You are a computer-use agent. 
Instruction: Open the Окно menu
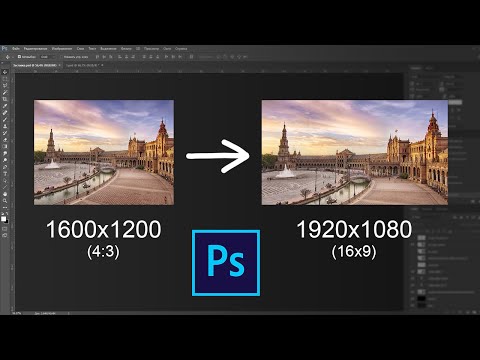click(x=167, y=49)
